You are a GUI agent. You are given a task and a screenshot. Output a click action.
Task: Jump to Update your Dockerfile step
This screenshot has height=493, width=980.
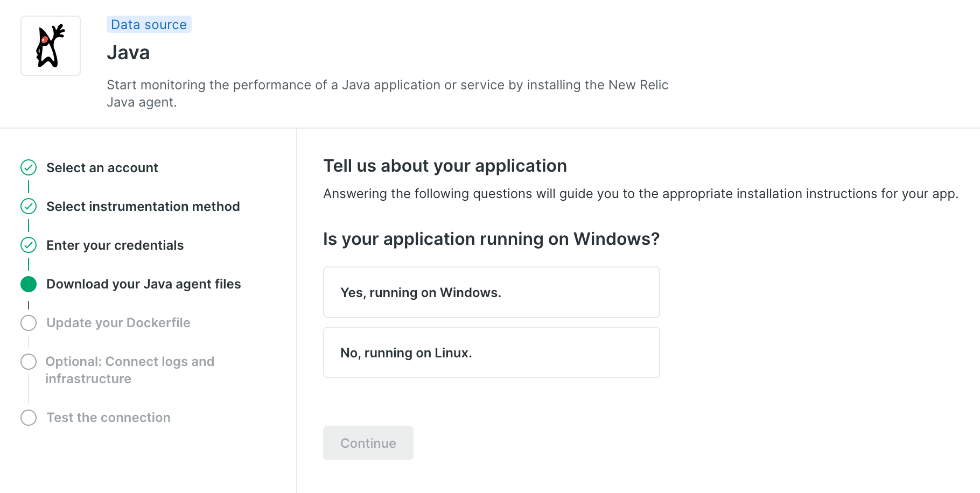click(x=118, y=323)
